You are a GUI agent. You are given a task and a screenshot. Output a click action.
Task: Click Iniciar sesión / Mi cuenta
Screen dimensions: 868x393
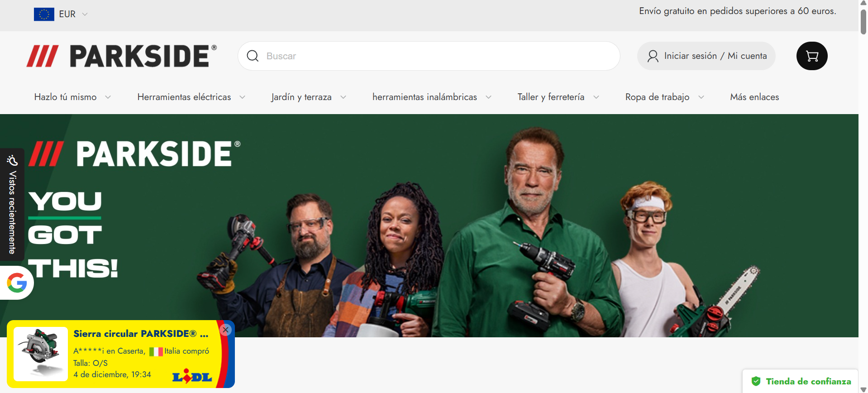[x=715, y=56]
